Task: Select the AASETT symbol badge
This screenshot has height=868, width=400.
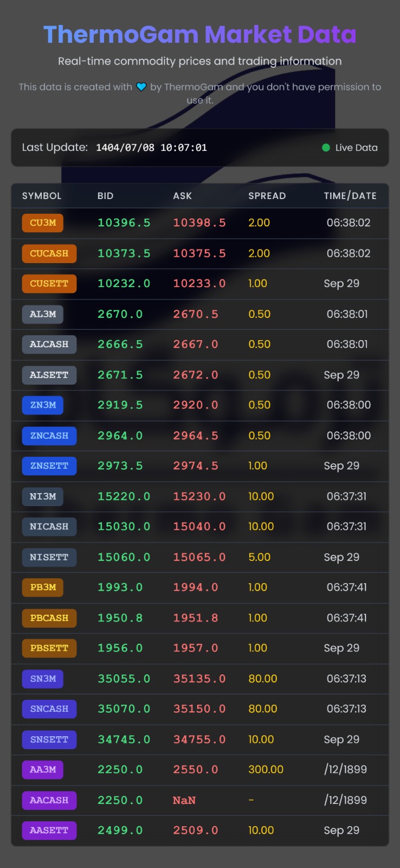Action: pyautogui.click(x=49, y=831)
